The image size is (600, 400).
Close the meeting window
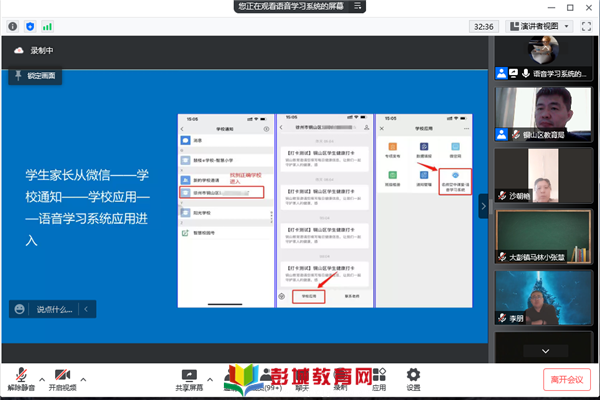pyautogui.click(x=589, y=7)
